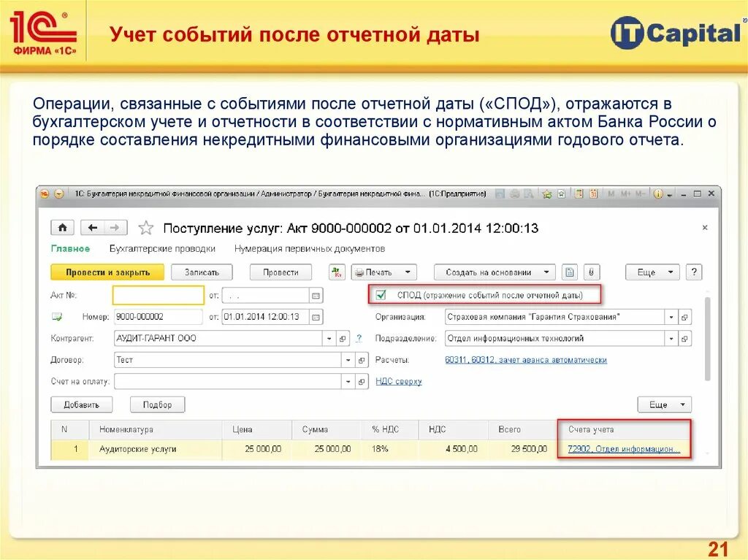Open the Бухгалтерские проводки tab
Screen dimensions: 748x560
[162, 249]
